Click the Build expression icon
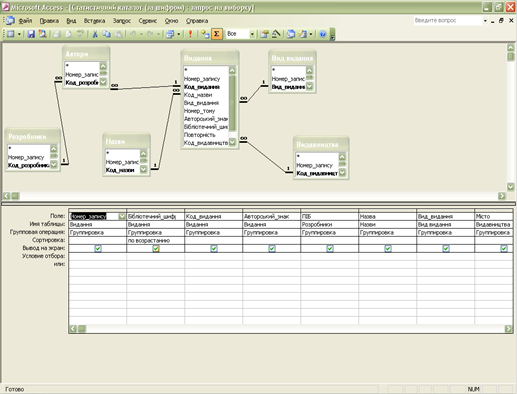 tap(276, 34)
